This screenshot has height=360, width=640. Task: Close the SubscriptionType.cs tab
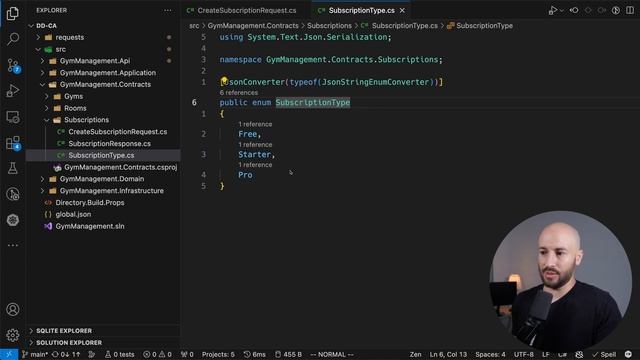click(x=402, y=11)
